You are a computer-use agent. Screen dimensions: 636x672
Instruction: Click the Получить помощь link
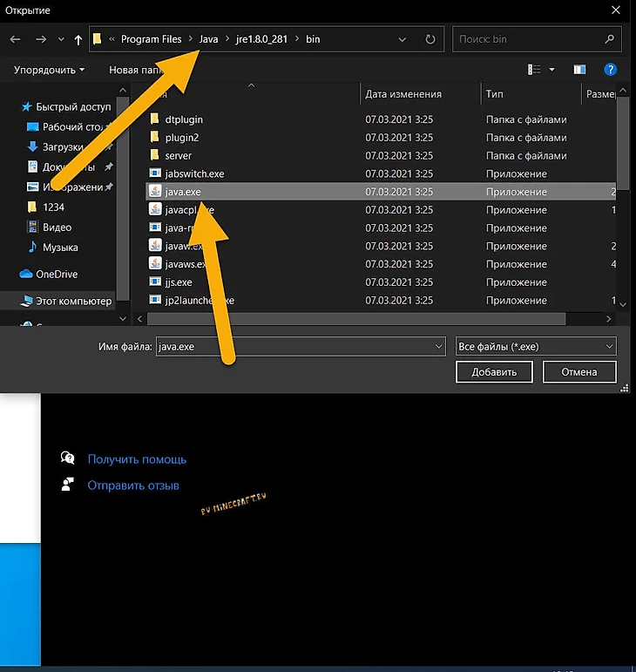(x=137, y=459)
